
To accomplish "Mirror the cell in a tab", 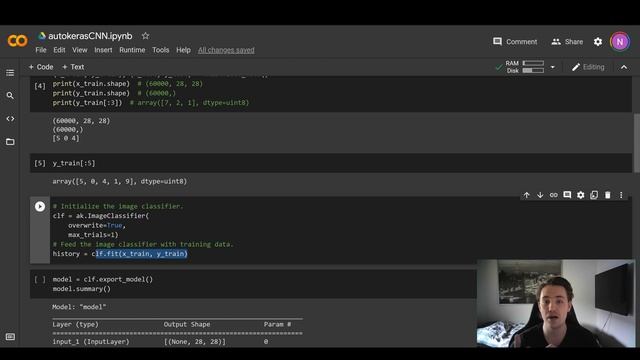I will (594, 195).
